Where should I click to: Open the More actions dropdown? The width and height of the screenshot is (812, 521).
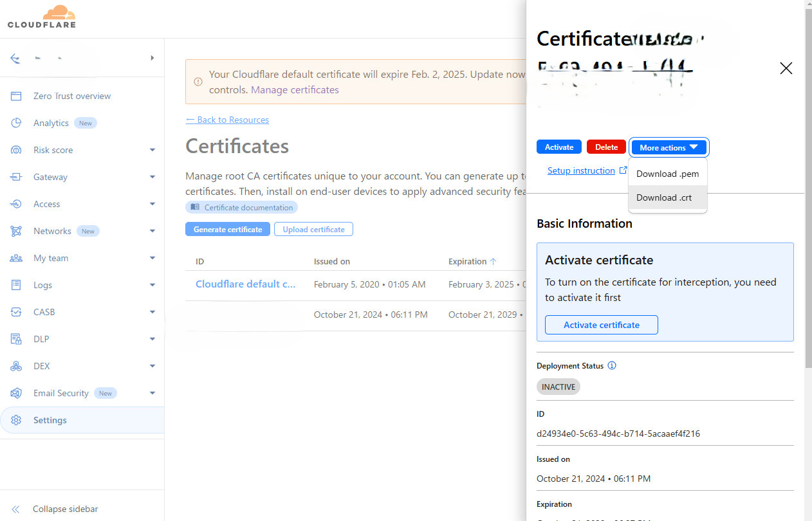point(669,147)
